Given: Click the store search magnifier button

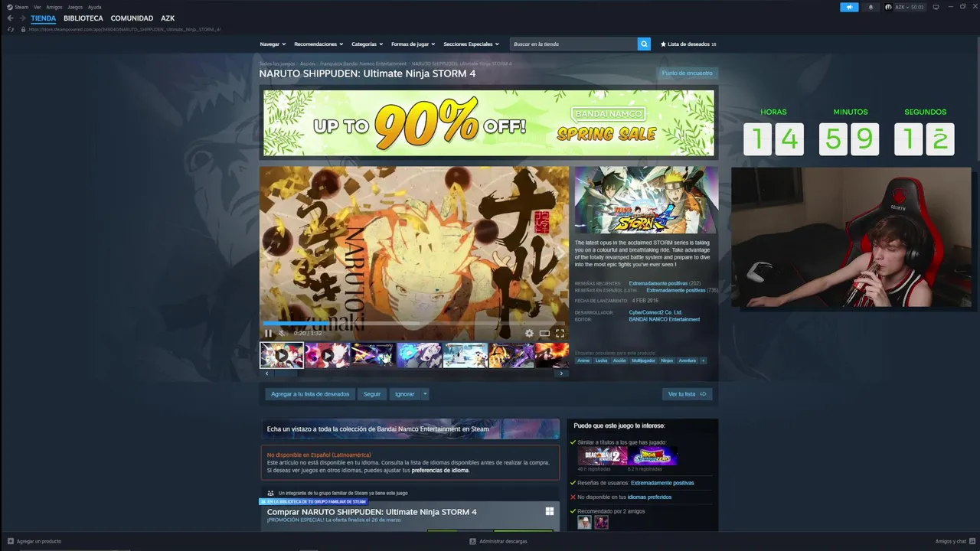Looking at the screenshot, I should point(644,44).
